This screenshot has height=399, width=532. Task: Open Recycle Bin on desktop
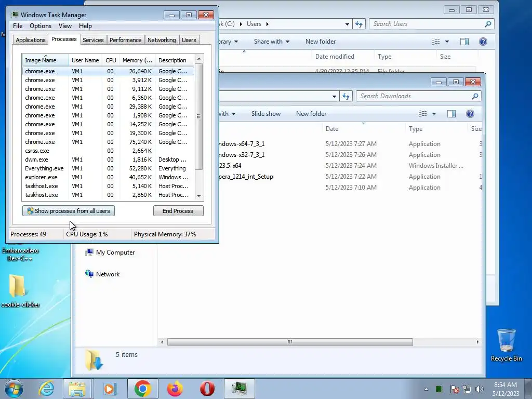506,345
